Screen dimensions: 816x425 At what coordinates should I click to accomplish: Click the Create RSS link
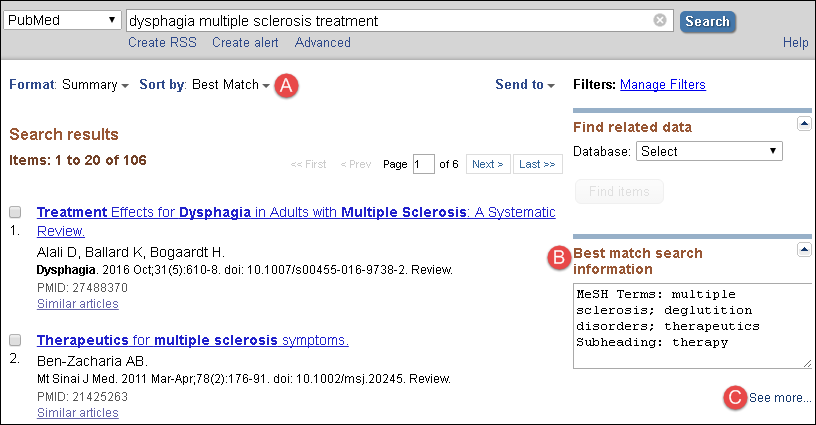click(x=162, y=43)
